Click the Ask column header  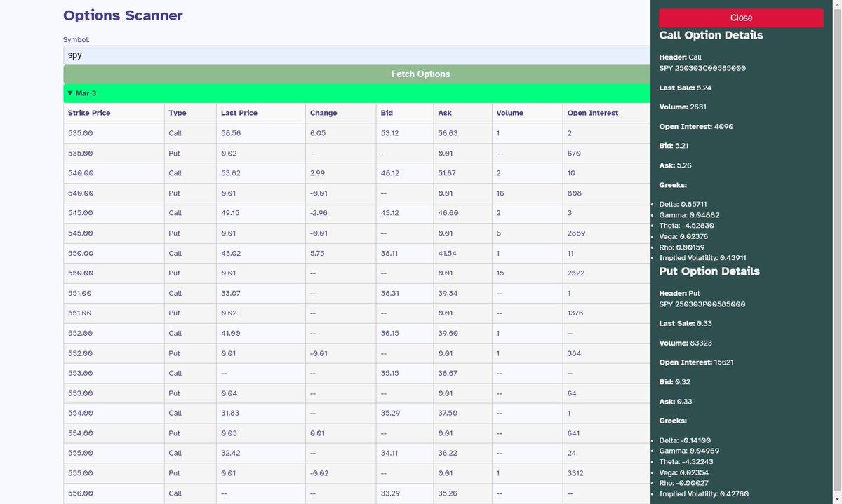[445, 113]
